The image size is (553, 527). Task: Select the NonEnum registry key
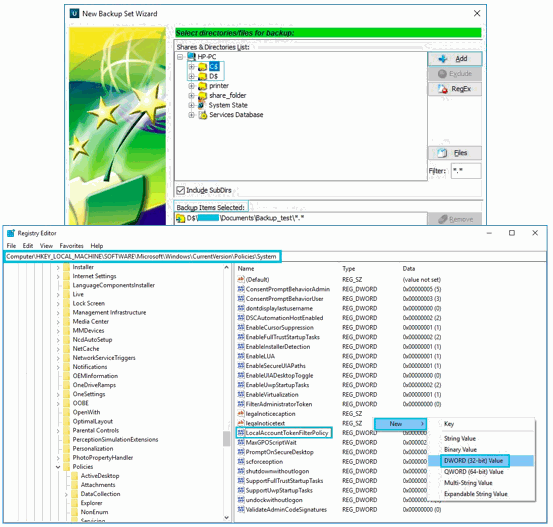(x=94, y=512)
